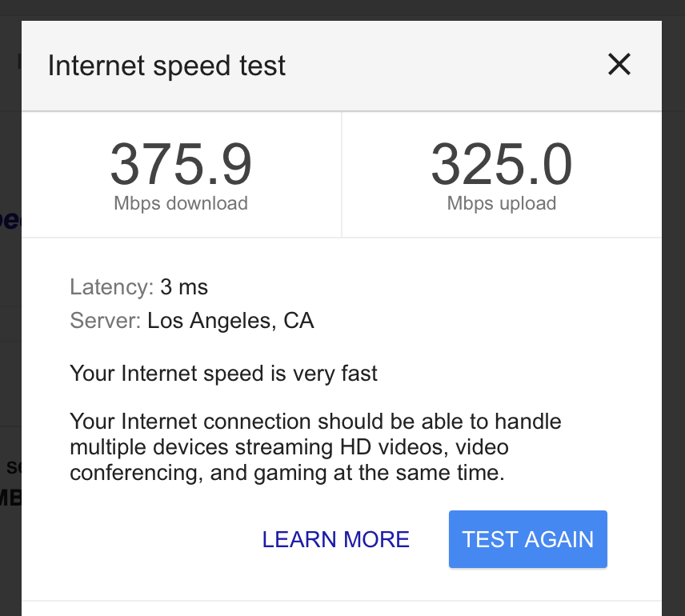This screenshot has height=616, width=685.
Task: Select the 375.9 download speed value
Action: 181,164
